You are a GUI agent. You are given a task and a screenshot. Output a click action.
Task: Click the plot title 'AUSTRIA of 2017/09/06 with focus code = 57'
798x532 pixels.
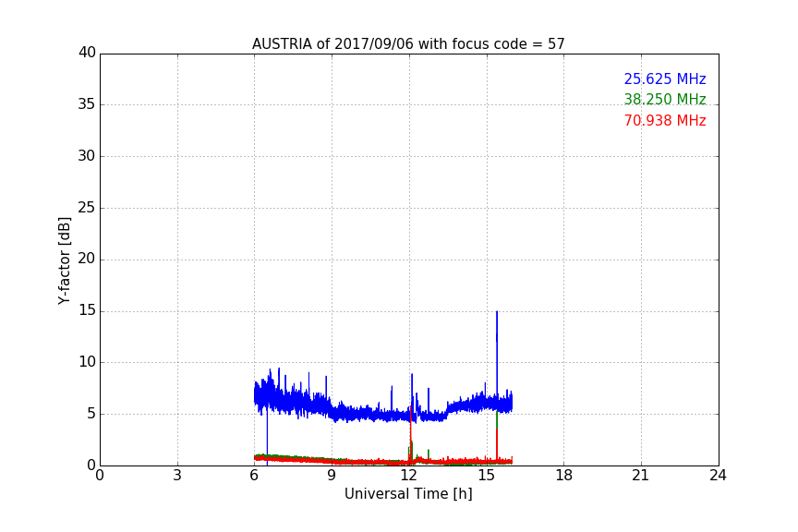click(x=408, y=44)
